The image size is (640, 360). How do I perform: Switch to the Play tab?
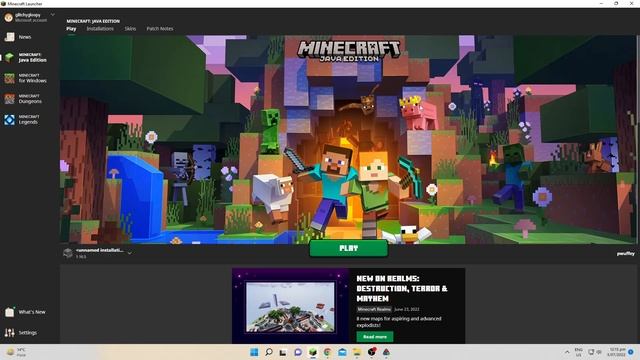[71, 29]
